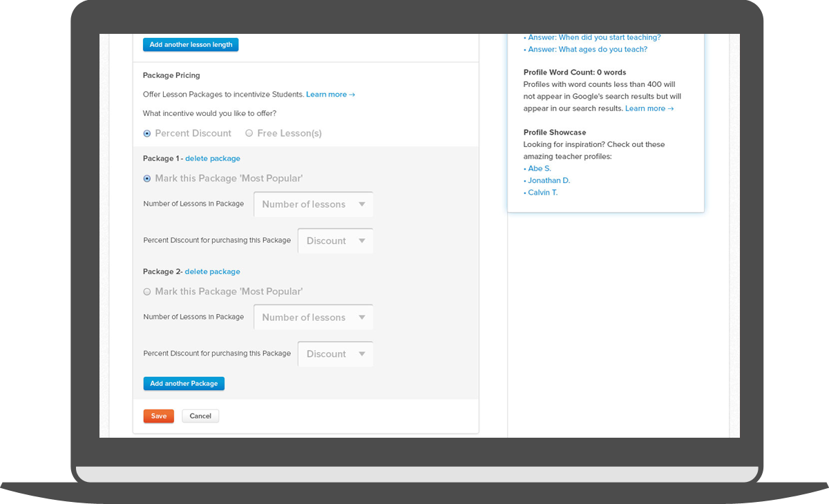Mark Package 2 as 'Most Popular'

tap(147, 291)
